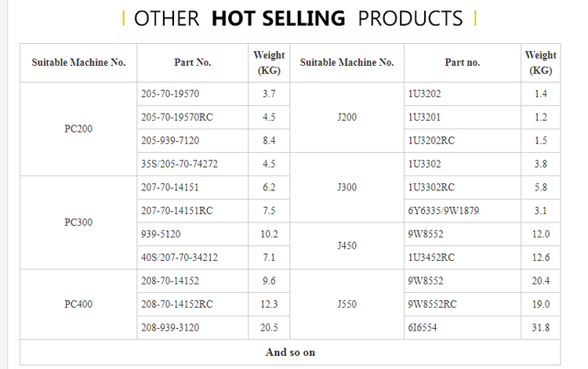Click the J450 machine cell
The image size is (588, 369).
347,246
